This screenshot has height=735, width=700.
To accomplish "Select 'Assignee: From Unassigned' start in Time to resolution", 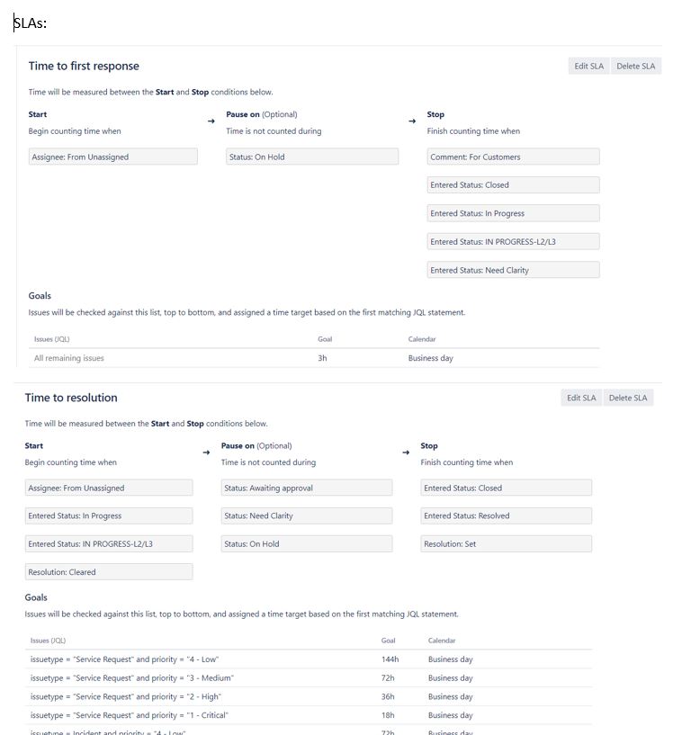I will point(109,488).
